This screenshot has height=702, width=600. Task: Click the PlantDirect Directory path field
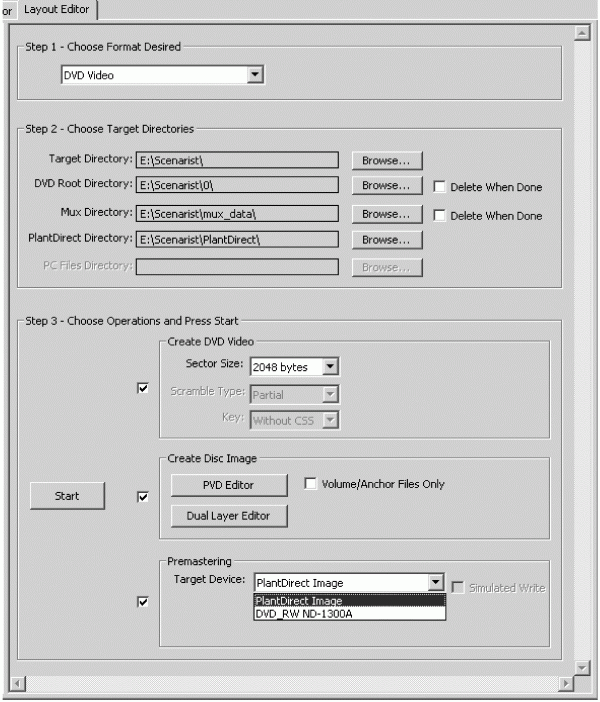(x=237, y=240)
